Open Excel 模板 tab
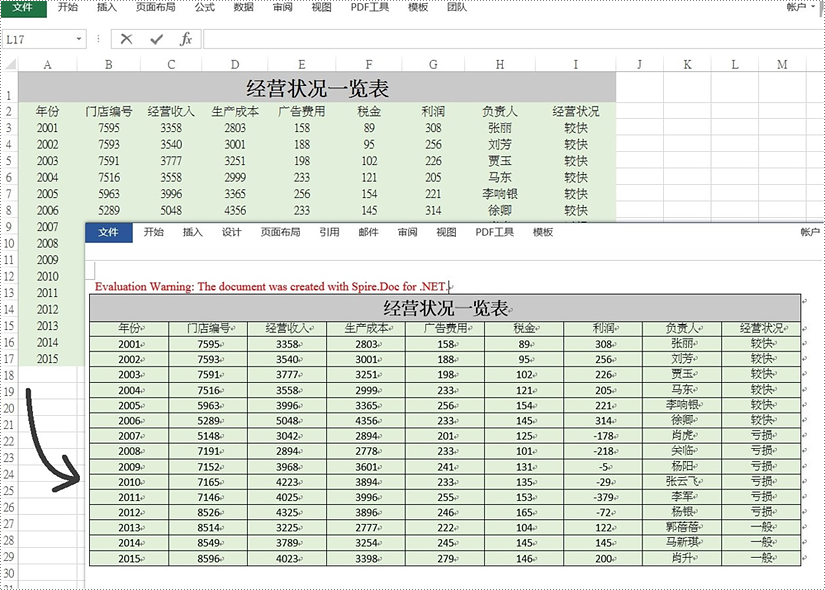825x590 pixels. pos(418,7)
